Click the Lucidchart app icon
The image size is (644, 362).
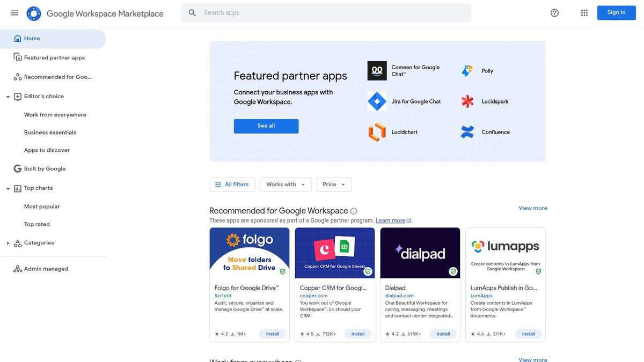tap(377, 131)
